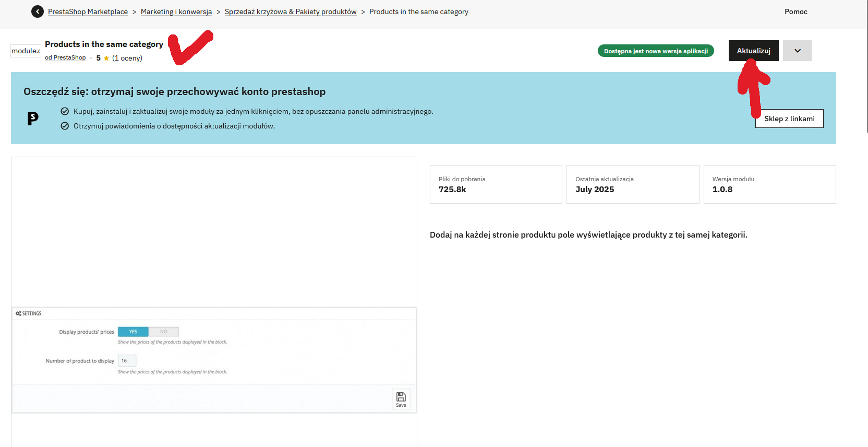868x447 pixels.
Task: Open the od PrestaShop author link
Action: tap(65, 57)
